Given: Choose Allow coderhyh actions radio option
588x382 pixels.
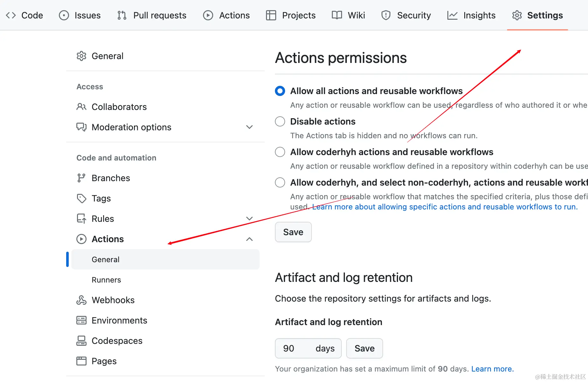Looking at the screenshot, I should (280, 152).
